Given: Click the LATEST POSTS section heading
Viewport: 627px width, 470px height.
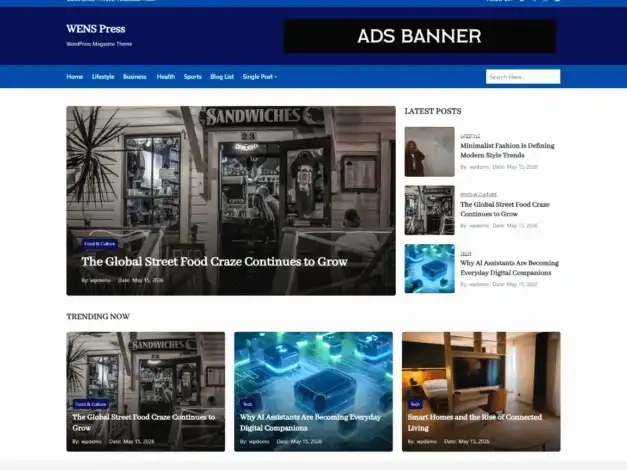Looking at the screenshot, I should coord(433,111).
